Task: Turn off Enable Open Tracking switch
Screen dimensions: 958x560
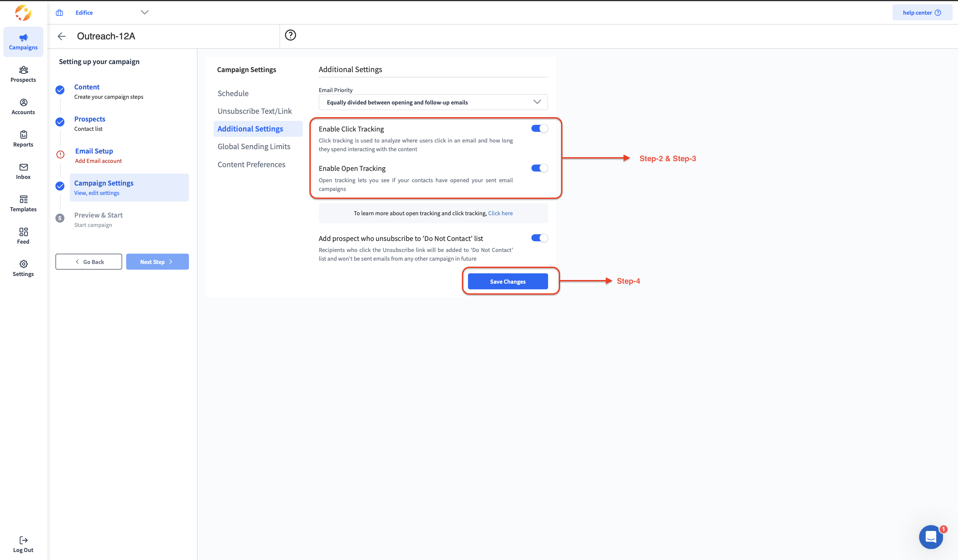Action: tap(539, 168)
